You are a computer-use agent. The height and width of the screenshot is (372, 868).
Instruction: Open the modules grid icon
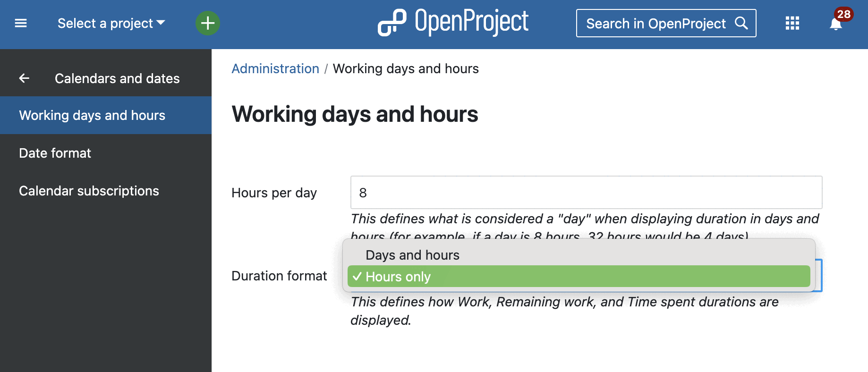[x=791, y=23]
